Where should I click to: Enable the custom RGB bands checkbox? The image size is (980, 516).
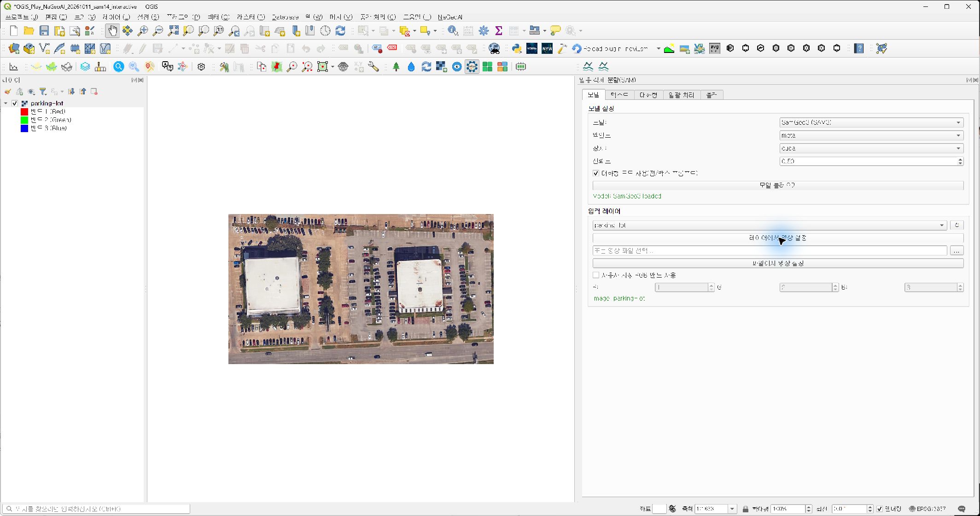point(596,275)
